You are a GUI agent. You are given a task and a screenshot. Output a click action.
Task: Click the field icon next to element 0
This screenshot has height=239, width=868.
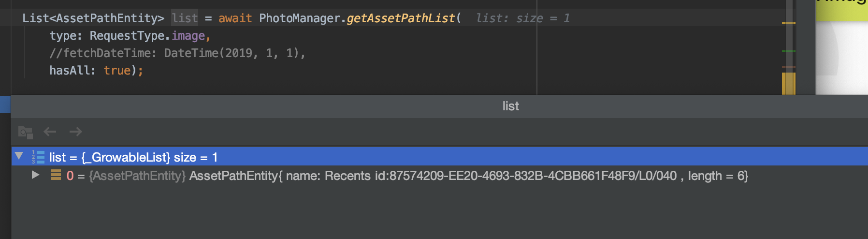pos(56,175)
